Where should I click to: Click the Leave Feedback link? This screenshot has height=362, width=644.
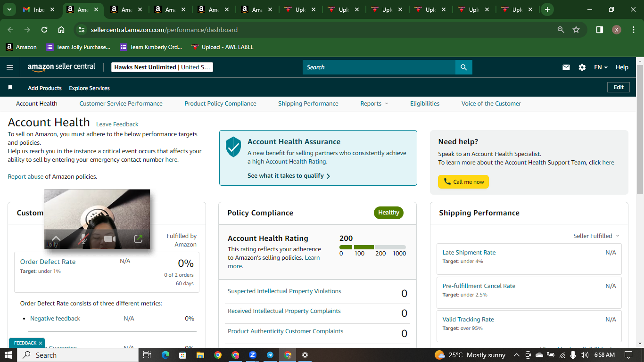coord(117,124)
